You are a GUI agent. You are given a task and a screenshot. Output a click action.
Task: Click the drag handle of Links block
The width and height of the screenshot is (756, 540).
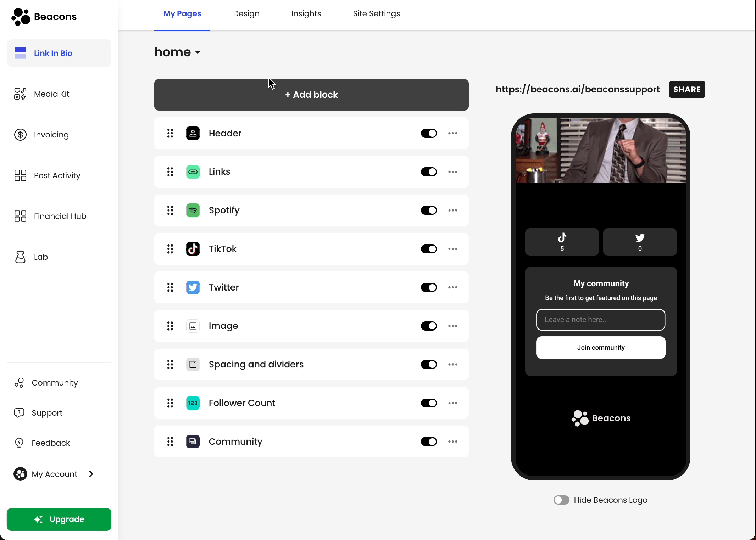[x=170, y=172]
